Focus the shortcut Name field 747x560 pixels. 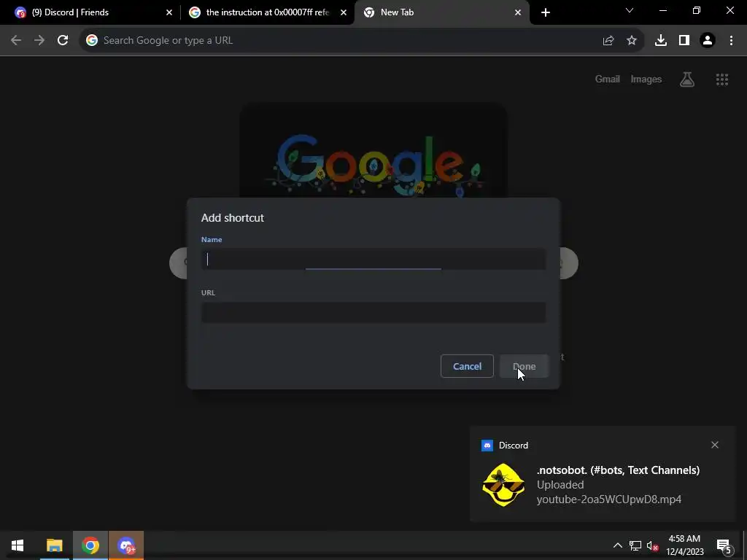coord(373,259)
